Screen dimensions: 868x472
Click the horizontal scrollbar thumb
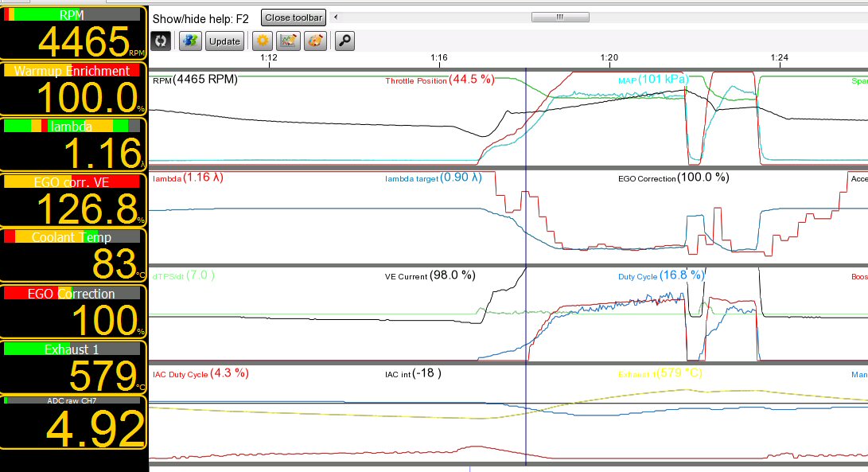(x=560, y=18)
